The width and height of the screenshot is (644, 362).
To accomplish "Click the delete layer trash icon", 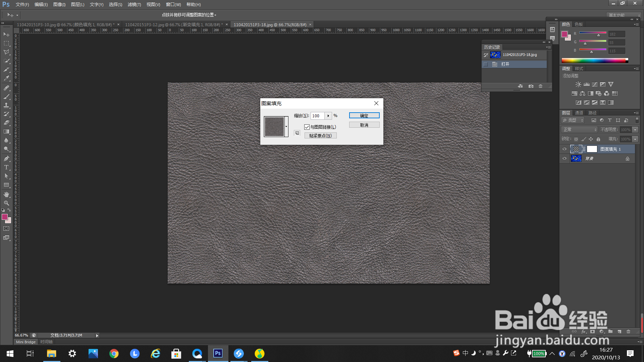I will tap(628, 331).
